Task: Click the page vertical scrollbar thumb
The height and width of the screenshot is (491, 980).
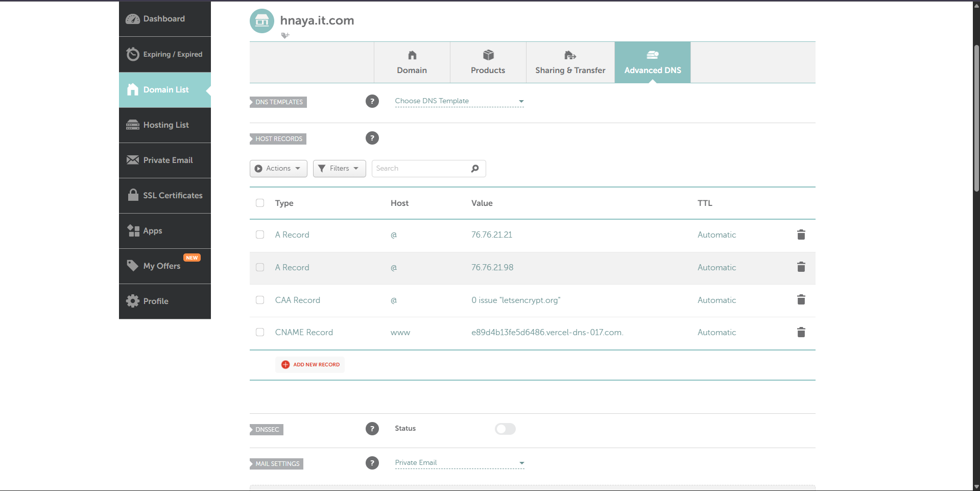Action: click(976, 119)
